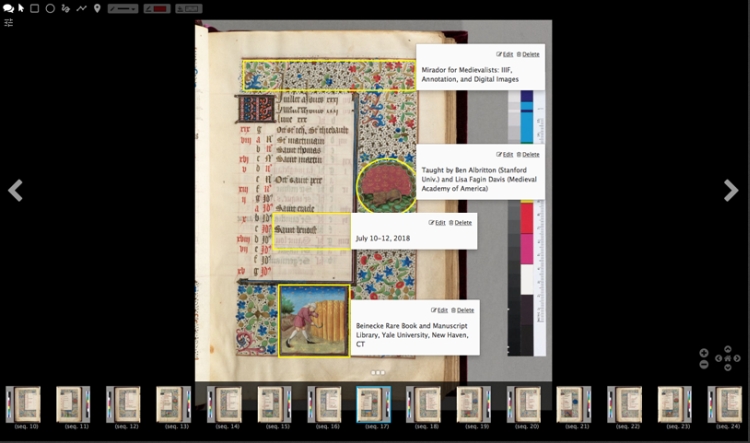Image resolution: width=750 pixels, height=443 pixels.
Task: Delete the Beinecke Rare Book annotation
Action: click(463, 310)
